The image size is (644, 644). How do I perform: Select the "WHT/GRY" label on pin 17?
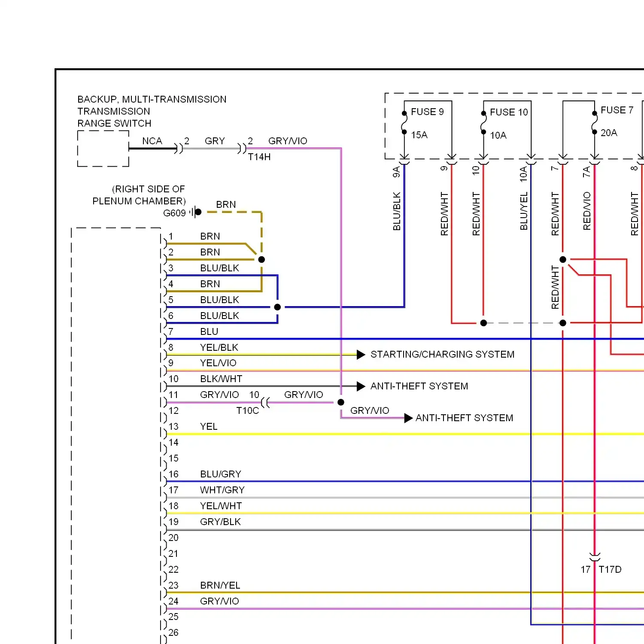(222, 490)
